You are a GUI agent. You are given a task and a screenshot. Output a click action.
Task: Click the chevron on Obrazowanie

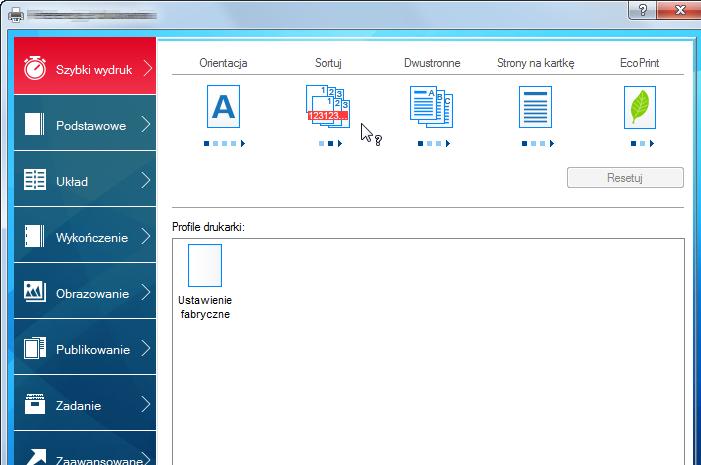(x=145, y=292)
